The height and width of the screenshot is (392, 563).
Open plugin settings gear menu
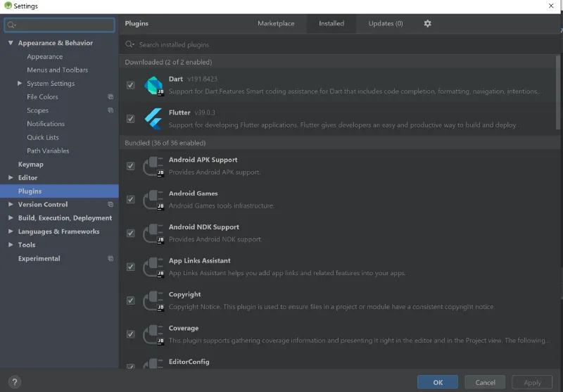click(x=427, y=24)
